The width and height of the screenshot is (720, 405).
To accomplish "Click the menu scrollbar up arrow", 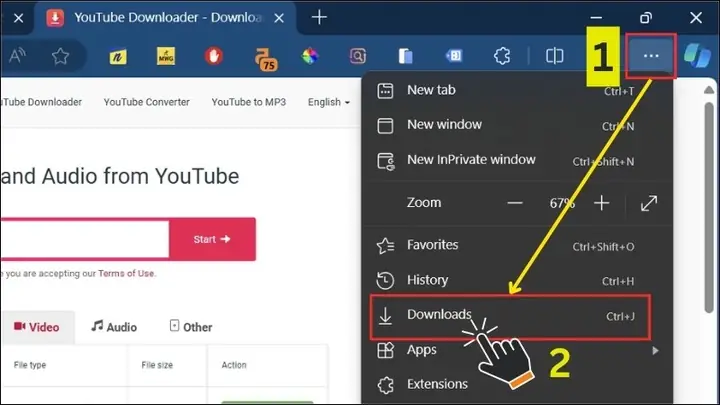I will click(x=709, y=90).
